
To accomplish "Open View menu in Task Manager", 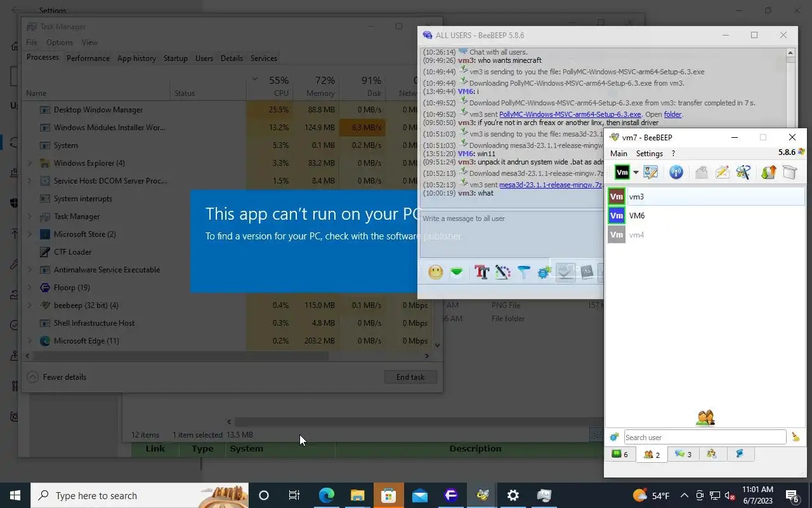I will tap(89, 43).
